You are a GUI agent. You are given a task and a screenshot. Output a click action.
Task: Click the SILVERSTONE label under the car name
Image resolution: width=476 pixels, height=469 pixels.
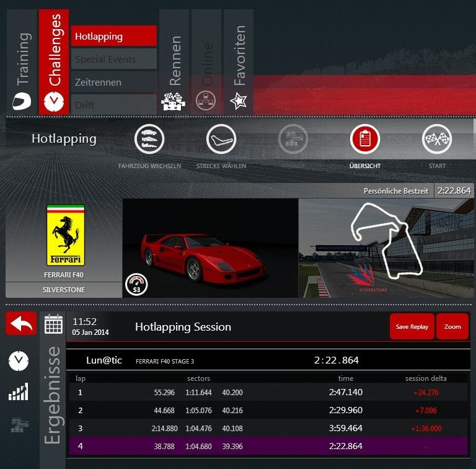tap(64, 290)
